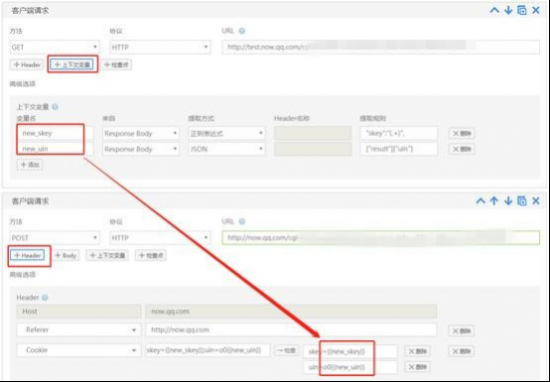
Task: Open the GET method dropdown
Action: (x=54, y=47)
